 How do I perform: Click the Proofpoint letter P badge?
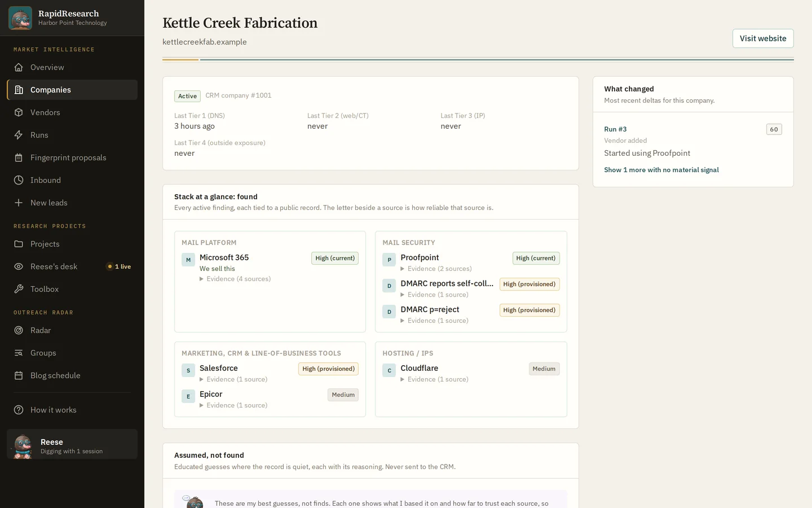pos(389,260)
